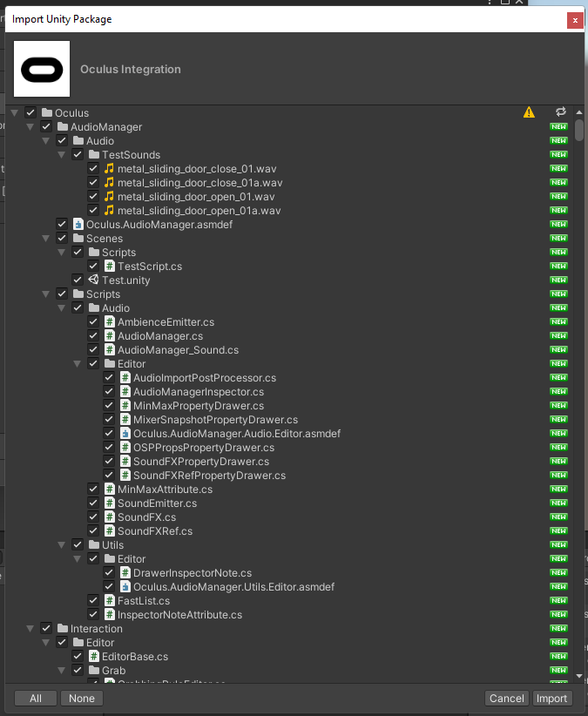This screenshot has width=588, height=716.
Task: Select the MinMaxAttribute.cs row
Action: tap(289, 489)
